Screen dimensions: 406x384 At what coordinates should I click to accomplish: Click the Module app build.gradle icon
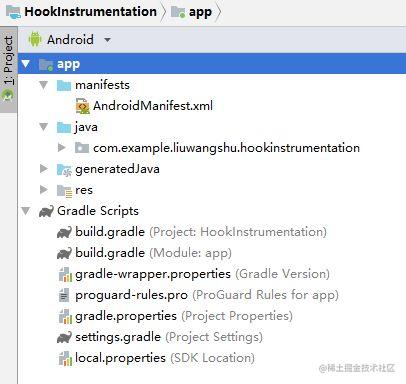(64, 253)
